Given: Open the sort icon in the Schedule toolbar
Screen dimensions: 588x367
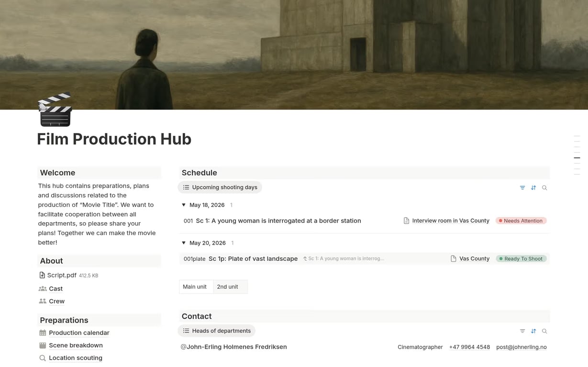Looking at the screenshot, I should pos(533,187).
